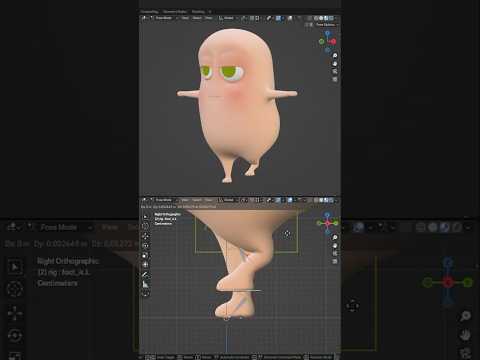Select the Breakdowner tool at toolbar bottom
This screenshot has width=480, height=360.
(145, 293)
